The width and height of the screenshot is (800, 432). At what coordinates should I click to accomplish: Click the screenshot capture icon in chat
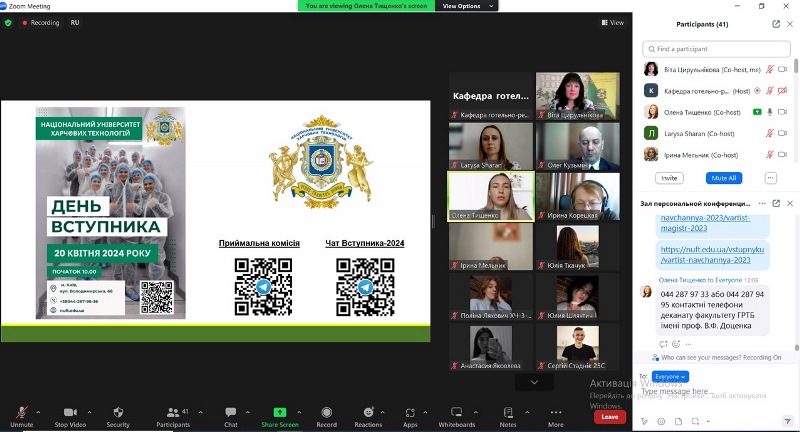[695, 421]
